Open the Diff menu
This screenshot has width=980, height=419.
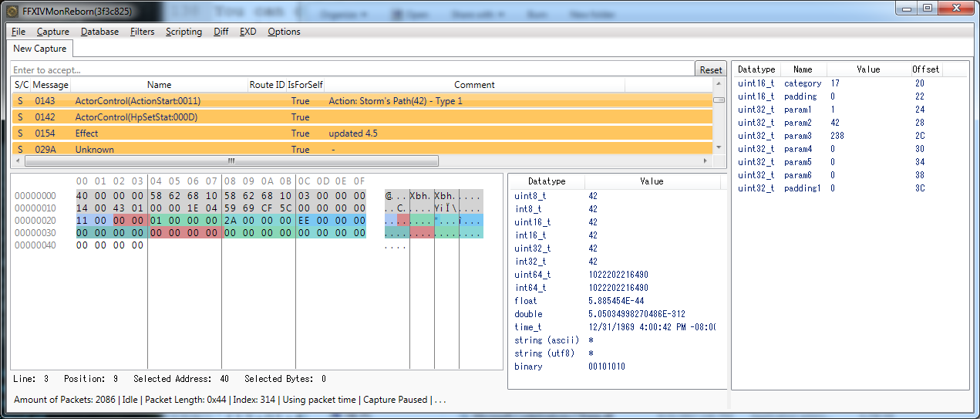(x=221, y=32)
